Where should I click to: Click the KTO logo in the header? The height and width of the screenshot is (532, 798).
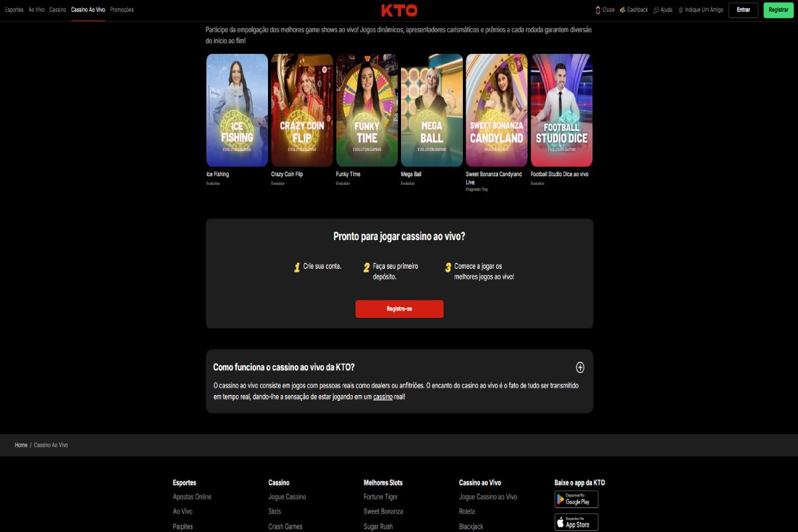pyautogui.click(x=399, y=10)
